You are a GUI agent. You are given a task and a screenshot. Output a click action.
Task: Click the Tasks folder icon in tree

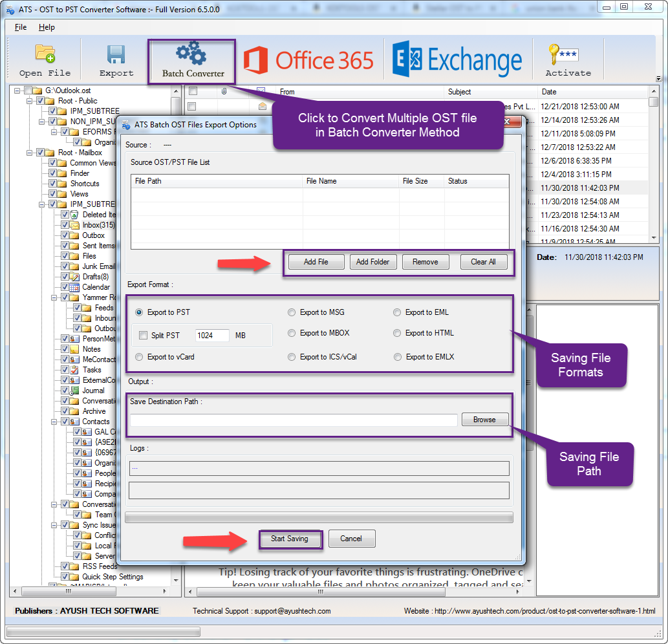point(74,370)
